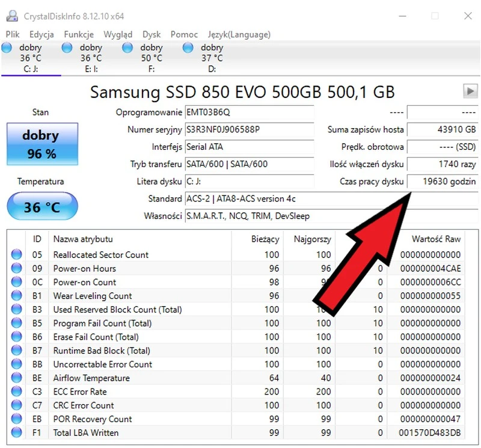Open the Język(Language) menu
This screenshot has width=481, height=448.
pyautogui.click(x=239, y=35)
